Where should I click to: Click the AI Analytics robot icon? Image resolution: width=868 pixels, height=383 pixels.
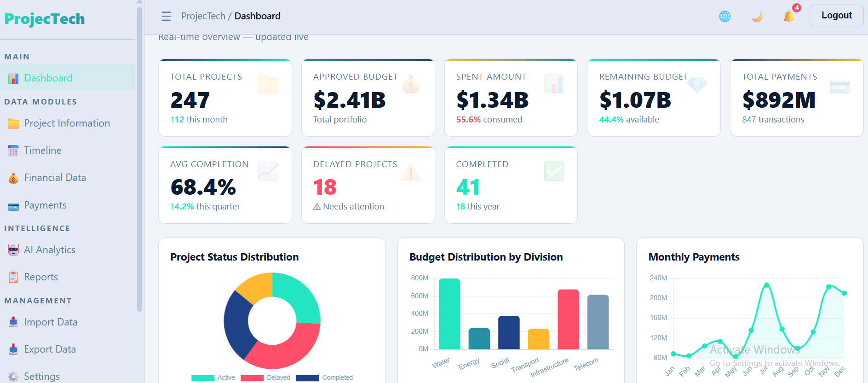[x=13, y=250]
